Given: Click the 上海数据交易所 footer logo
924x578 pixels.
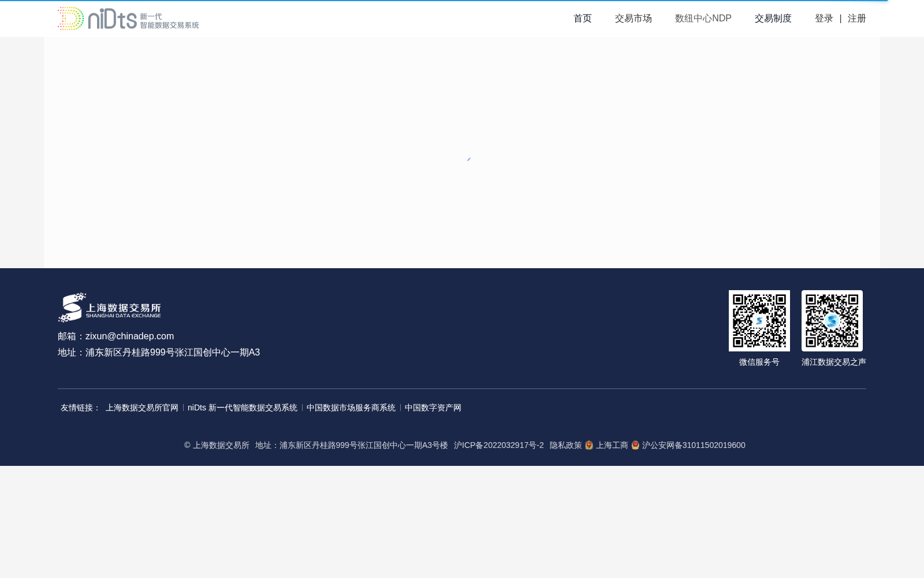Looking at the screenshot, I should 109,307.
